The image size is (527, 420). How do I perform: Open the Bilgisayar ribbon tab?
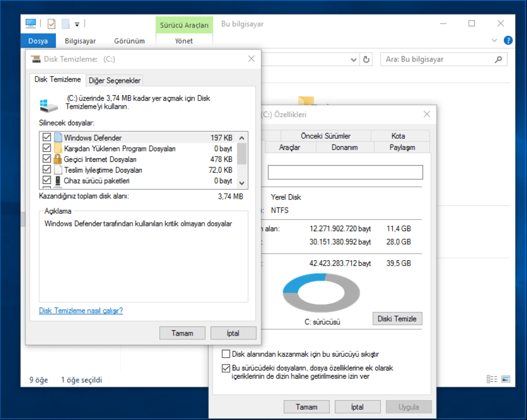tap(80, 41)
